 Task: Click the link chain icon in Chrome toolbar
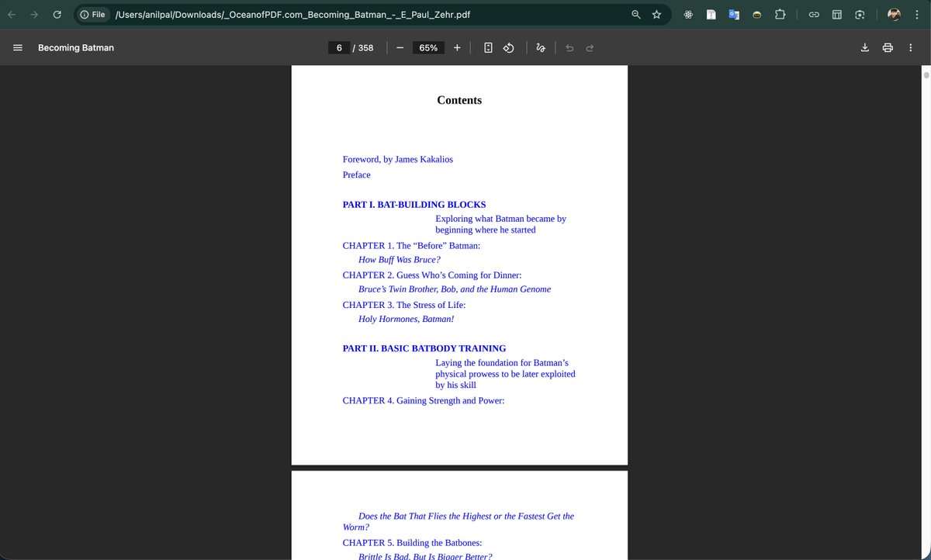pos(814,14)
